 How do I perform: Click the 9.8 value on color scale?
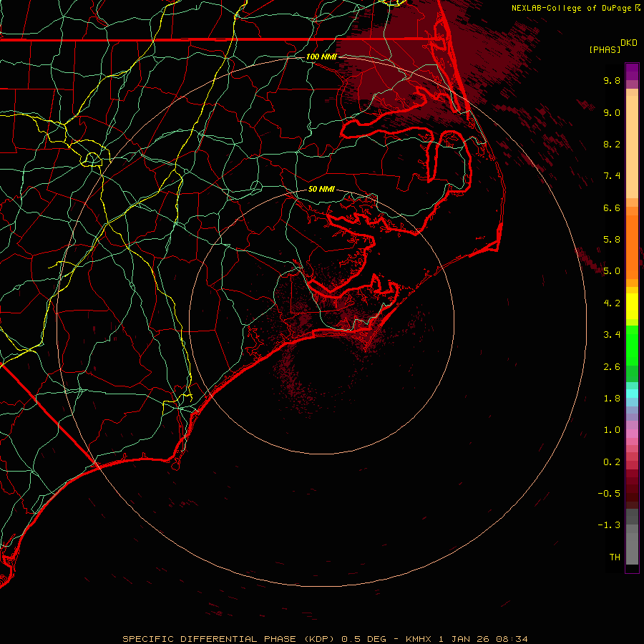612,80
